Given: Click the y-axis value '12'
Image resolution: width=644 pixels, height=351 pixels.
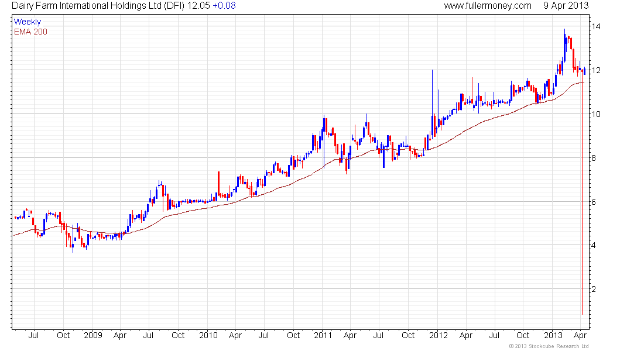Looking at the screenshot, I should tap(595, 70).
